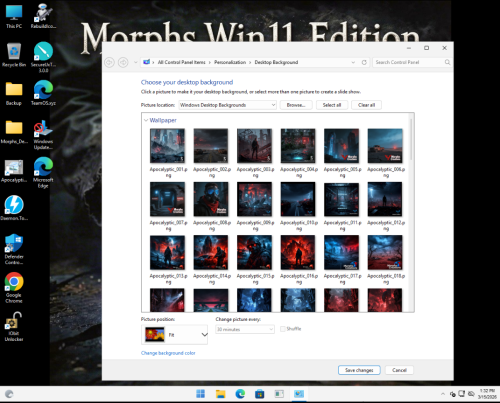Image resolution: width=500 pixels, height=403 pixels.
Task: Enable the Shuffle checkbox
Action: [x=283, y=329]
